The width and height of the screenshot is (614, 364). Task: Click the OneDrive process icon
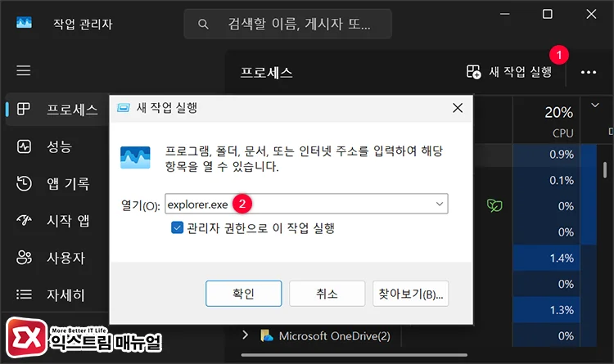(x=267, y=336)
